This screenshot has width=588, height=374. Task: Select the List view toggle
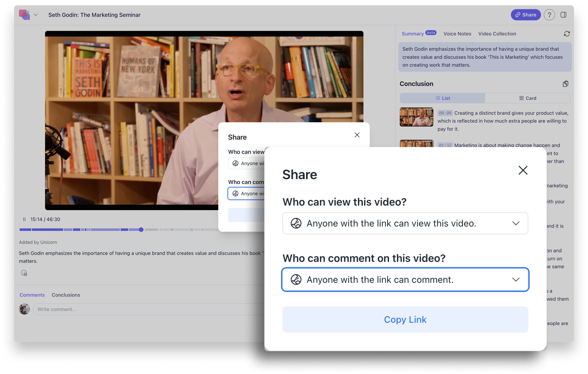(442, 98)
